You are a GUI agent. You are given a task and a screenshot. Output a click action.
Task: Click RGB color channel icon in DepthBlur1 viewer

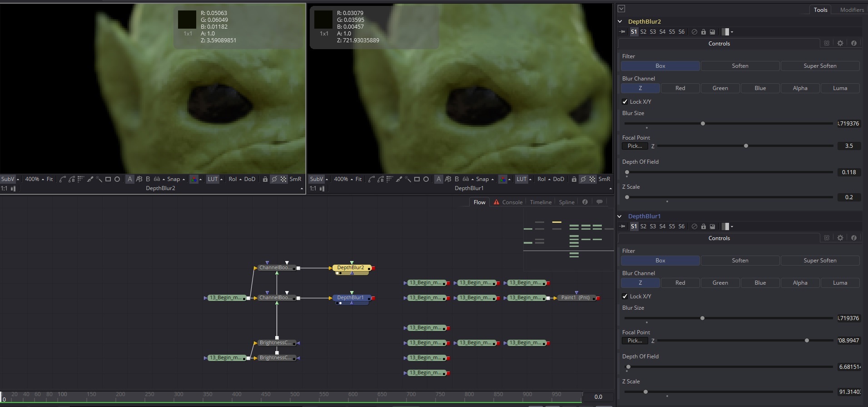503,179
